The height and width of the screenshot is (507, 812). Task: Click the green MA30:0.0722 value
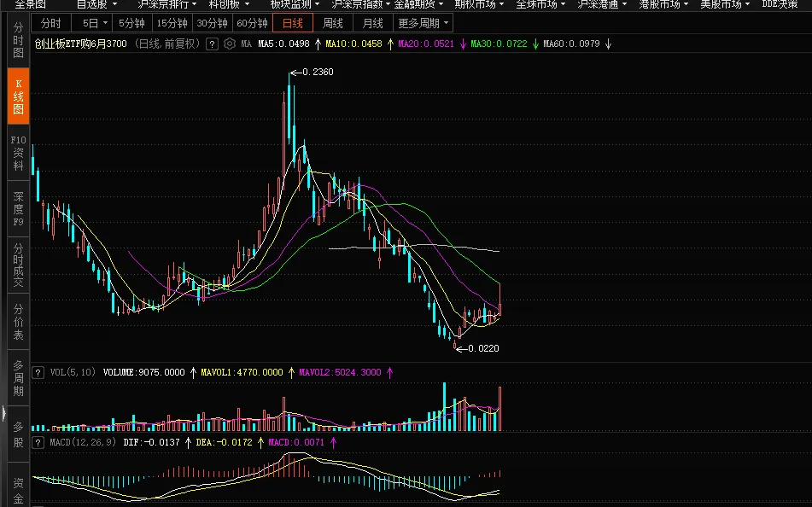pyautogui.click(x=499, y=44)
